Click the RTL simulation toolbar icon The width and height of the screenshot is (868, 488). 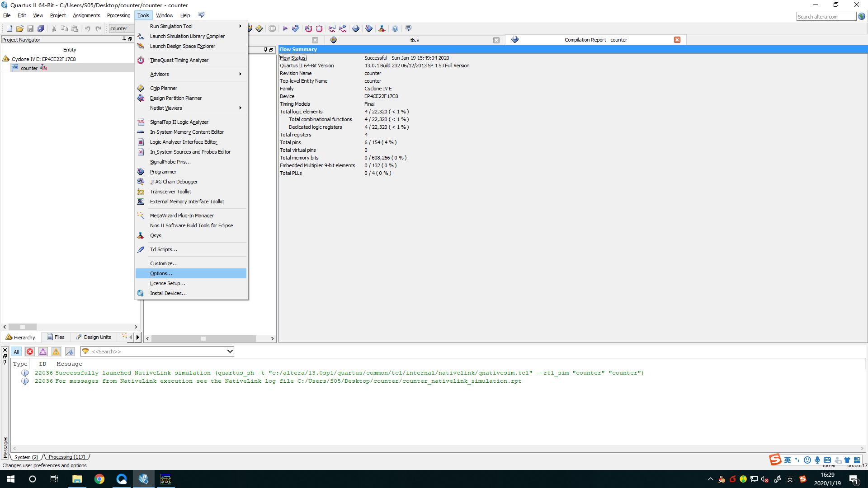click(x=332, y=28)
